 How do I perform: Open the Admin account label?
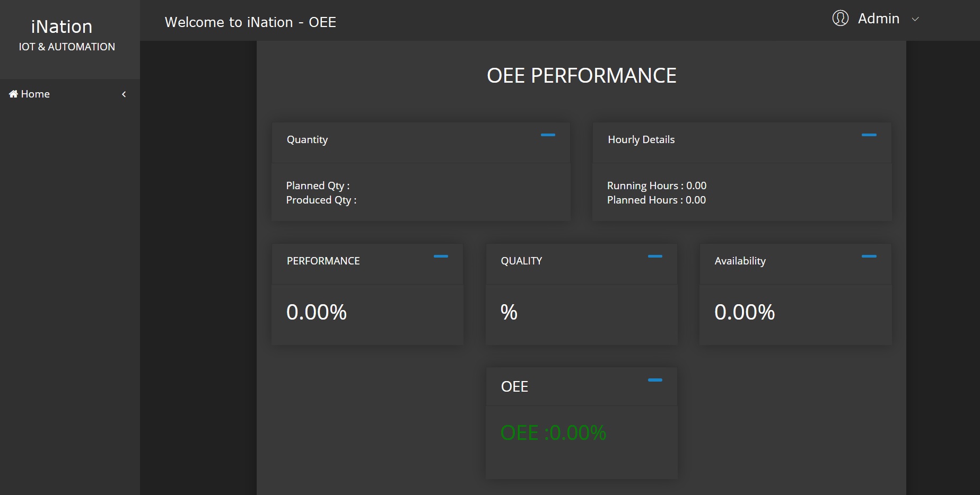click(x=878, y=19)
